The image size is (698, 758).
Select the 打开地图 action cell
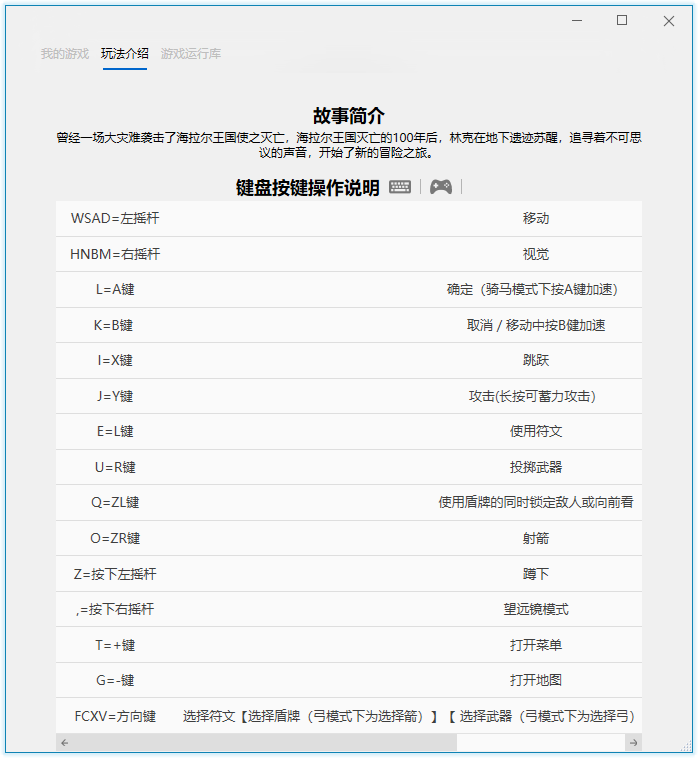click(535, 681)
